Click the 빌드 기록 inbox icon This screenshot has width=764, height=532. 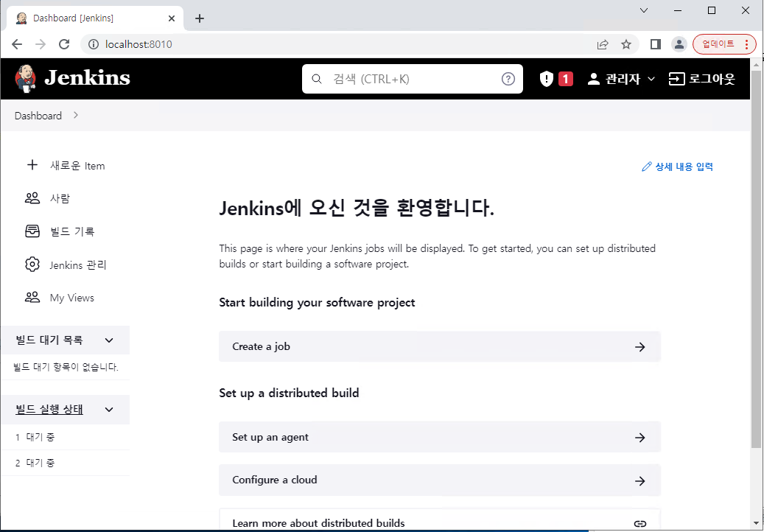click(32, 231)
